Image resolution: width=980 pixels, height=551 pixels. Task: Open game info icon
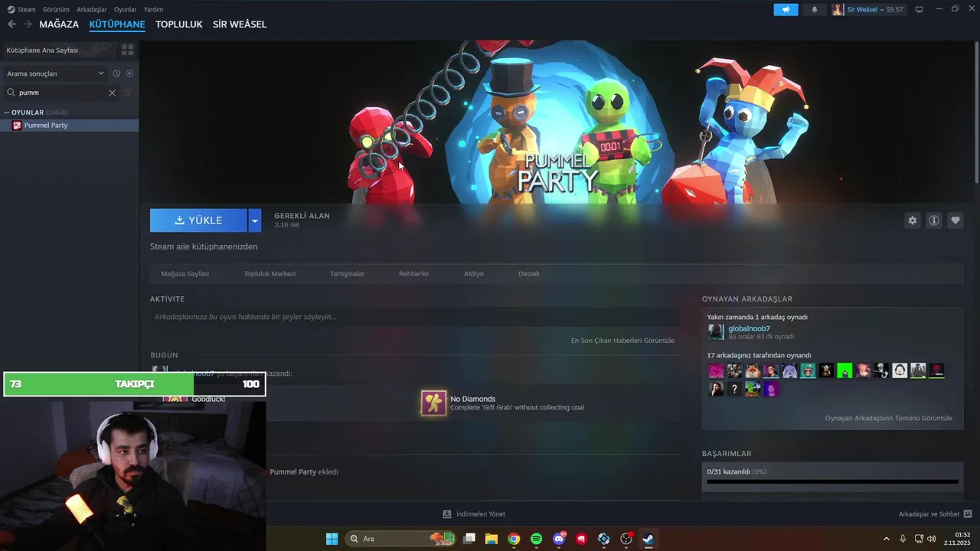[x=934, y=220]
